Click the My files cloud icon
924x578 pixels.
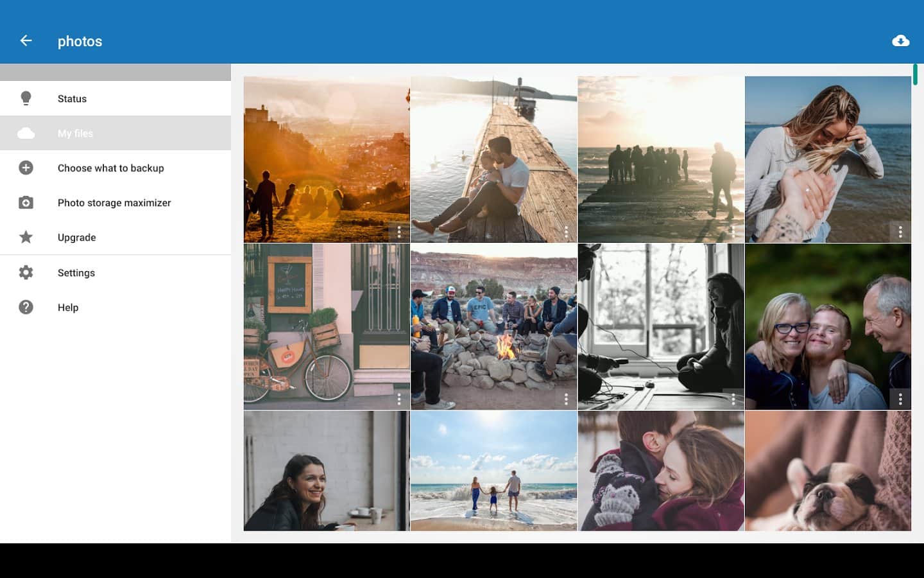pos(26,133)
